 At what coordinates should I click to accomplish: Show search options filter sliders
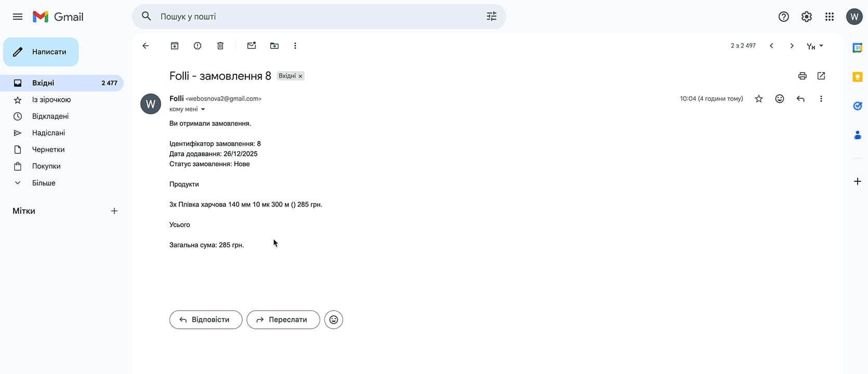point(491,17)
